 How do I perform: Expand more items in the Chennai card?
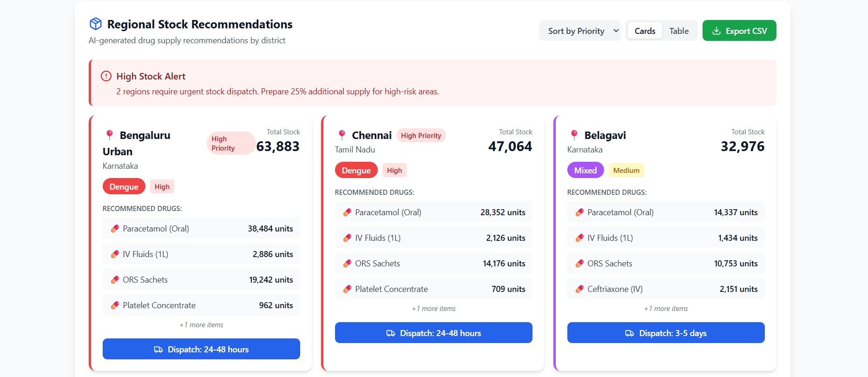(x=434, y=309)
